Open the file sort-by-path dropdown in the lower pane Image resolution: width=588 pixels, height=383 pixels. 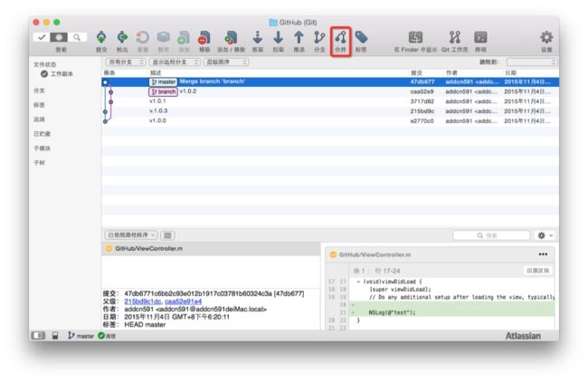[x=131, y=235]
